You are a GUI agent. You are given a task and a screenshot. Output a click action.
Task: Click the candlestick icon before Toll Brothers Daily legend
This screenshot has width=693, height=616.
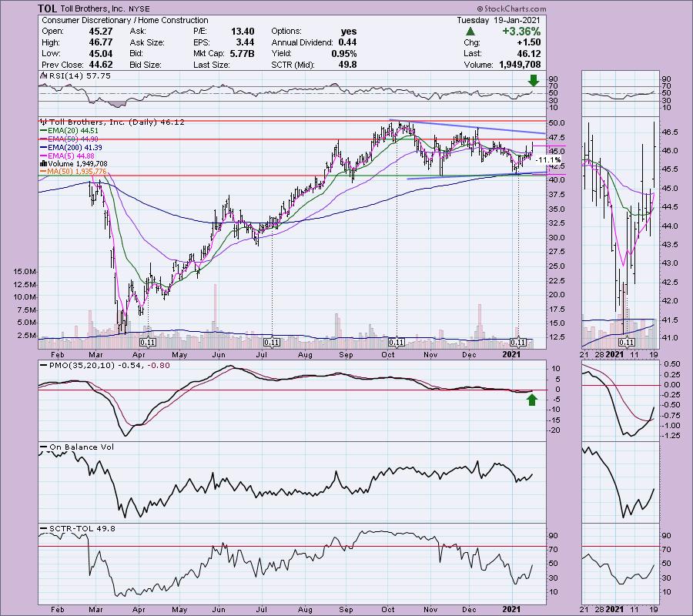coord(43,122)
